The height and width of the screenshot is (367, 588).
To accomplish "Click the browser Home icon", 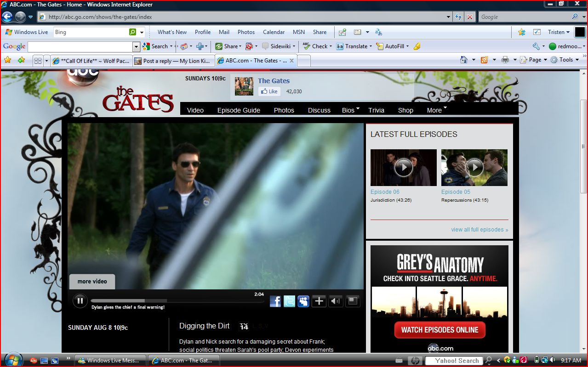I will [464, 60].
